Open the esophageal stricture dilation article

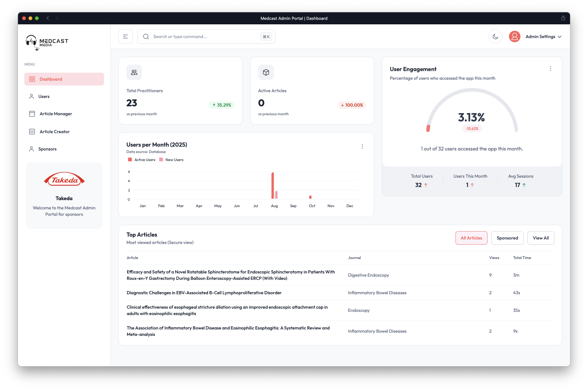pyautogui.click(x=227, y=310)
